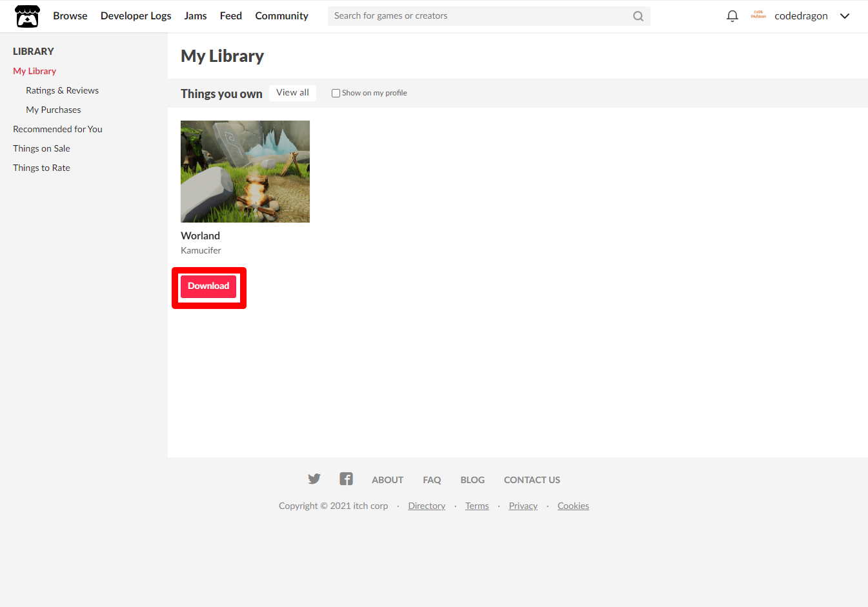Open the ABOUT footer link
Image resolution: width=868 pixels, height=607 pixels.
tap(388, 480)
